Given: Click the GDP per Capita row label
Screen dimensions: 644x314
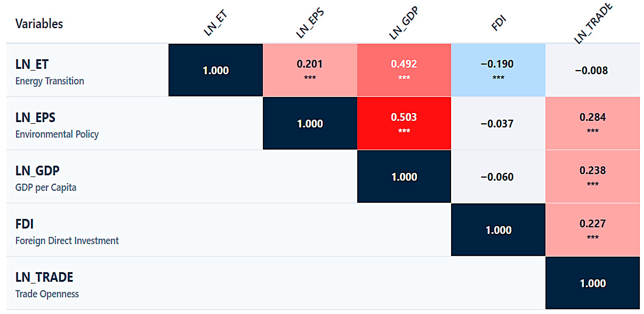Looking at the screenshot, I should (46, 187).
